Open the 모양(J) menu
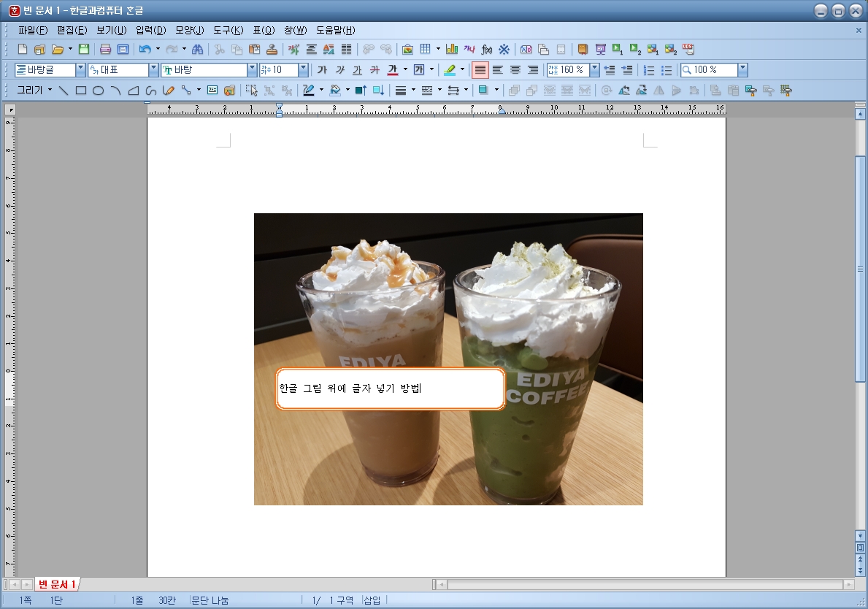Image resolution: width=868 pixels, height=609 pixels. (189, 31)
